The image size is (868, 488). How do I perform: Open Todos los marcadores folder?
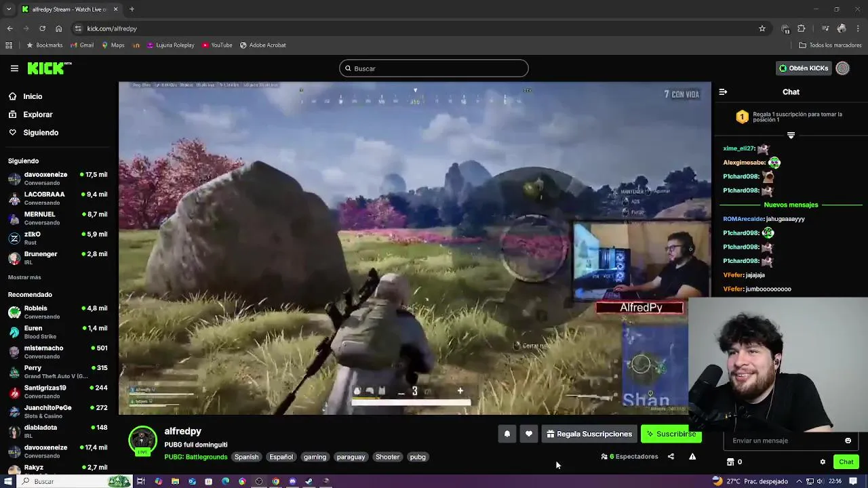coord(830,45)
